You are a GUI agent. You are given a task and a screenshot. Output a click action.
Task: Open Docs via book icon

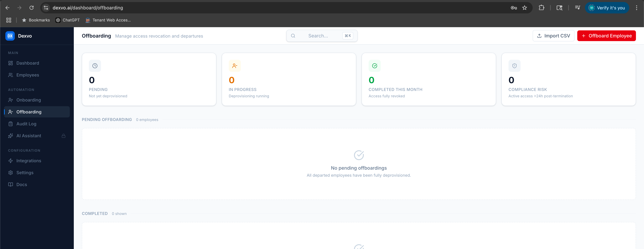point(11,184)
